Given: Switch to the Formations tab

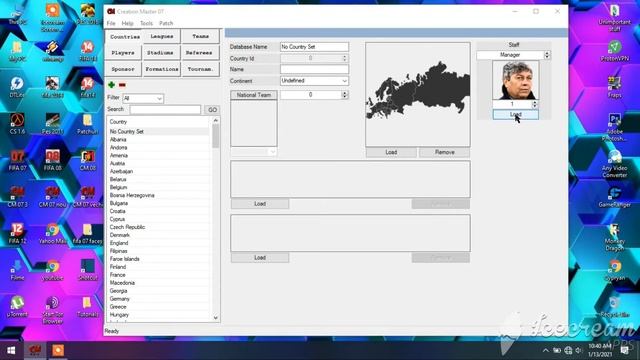Looking at the screenshot, I should tap(162, 69).
